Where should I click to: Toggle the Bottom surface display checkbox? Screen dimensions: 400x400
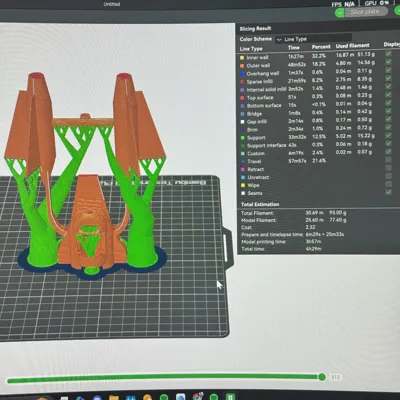point(389,103)
